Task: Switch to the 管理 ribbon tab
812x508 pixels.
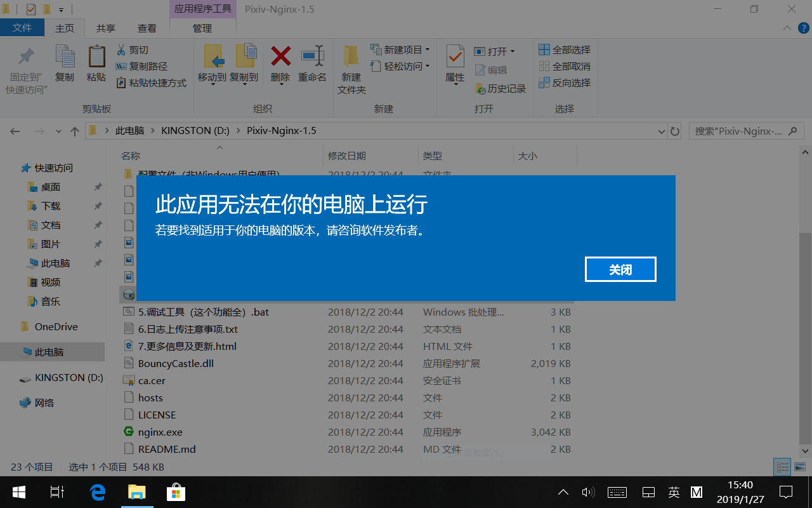Action: click(x=202, y=28)
